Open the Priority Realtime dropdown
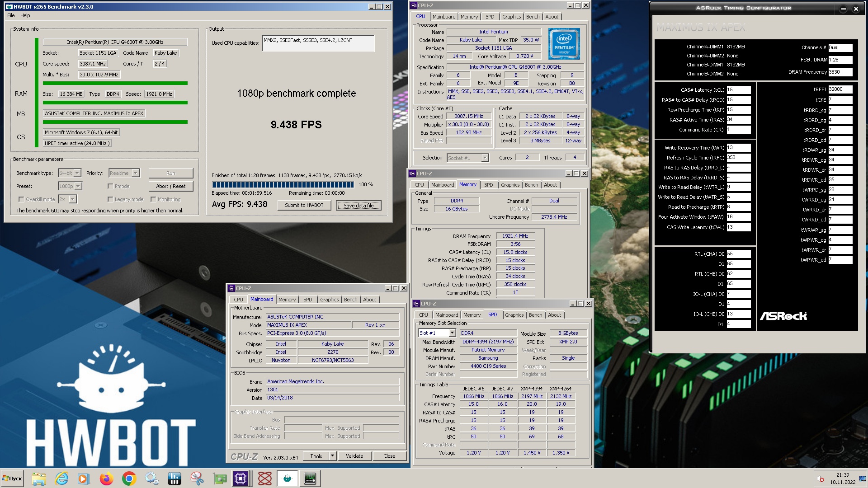The height and width of the screenshot is (488, 868). click(x=124, y=173)
